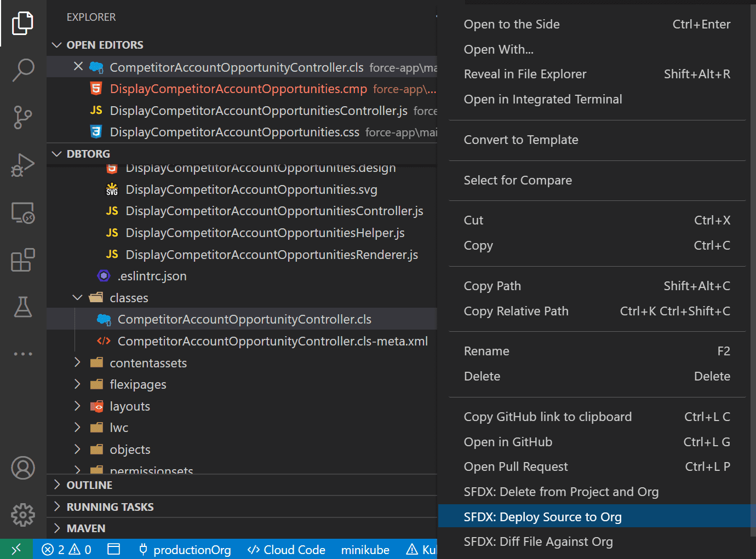756x559 pixels.
Task: Select Rename from context menu
Action: [597, 351]
